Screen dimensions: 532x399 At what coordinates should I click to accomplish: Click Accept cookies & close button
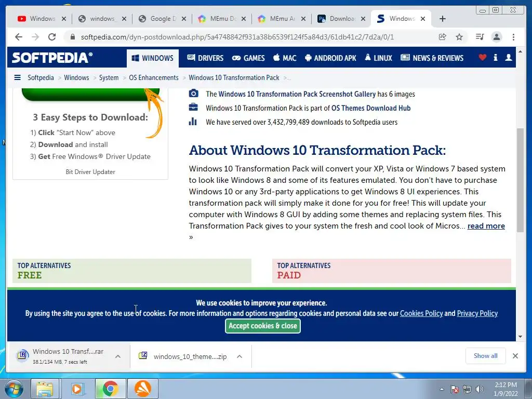(262, 326)
